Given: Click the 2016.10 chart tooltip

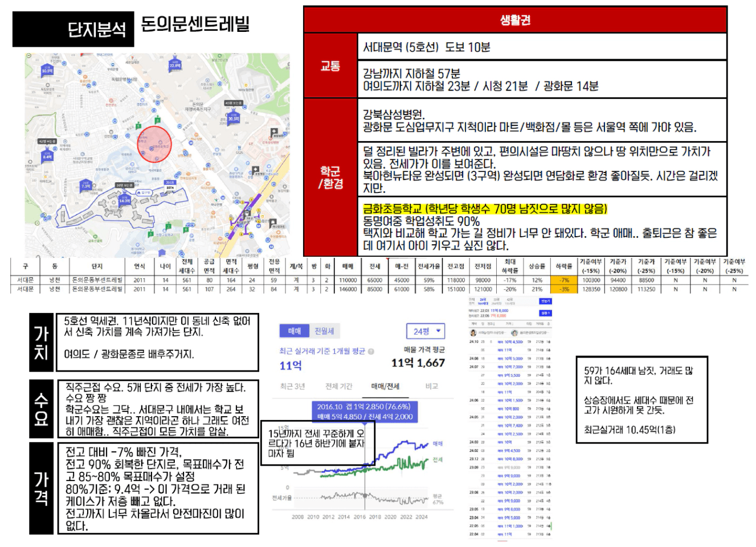Looking at the screenshot, I should [x=364, y=412].
